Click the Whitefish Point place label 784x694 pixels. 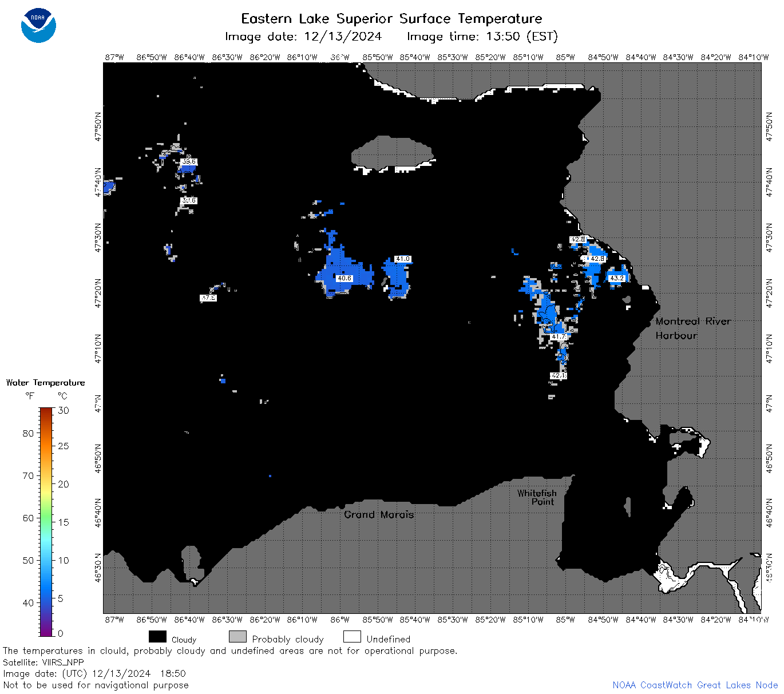pos(537,497)
